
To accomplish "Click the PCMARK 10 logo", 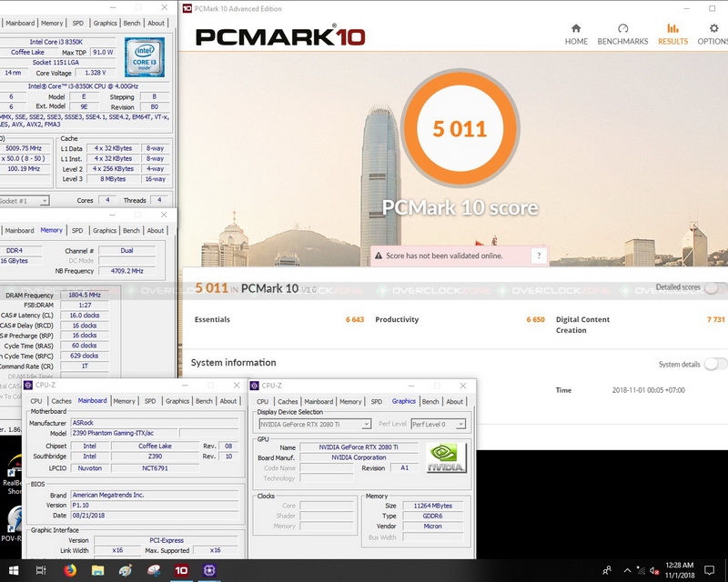I will [280, 36].
